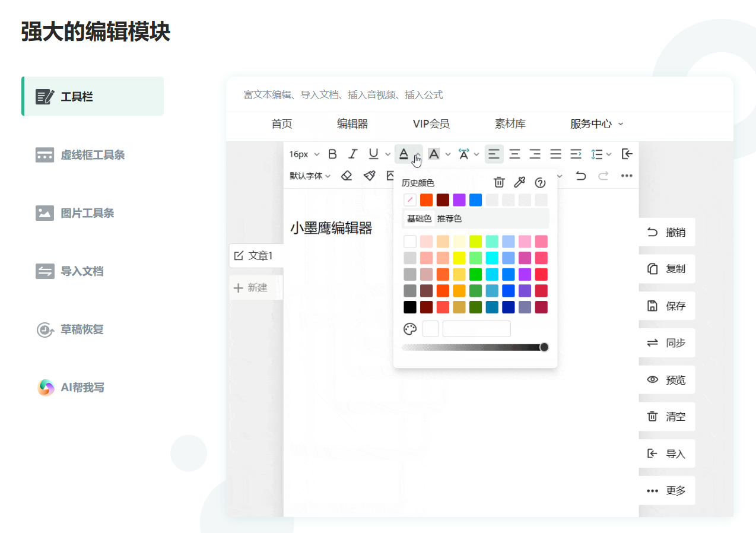Viewport: 756px width, 533px height.
Task: Click the 撤销 button on right panel
Action: (666, 232)
